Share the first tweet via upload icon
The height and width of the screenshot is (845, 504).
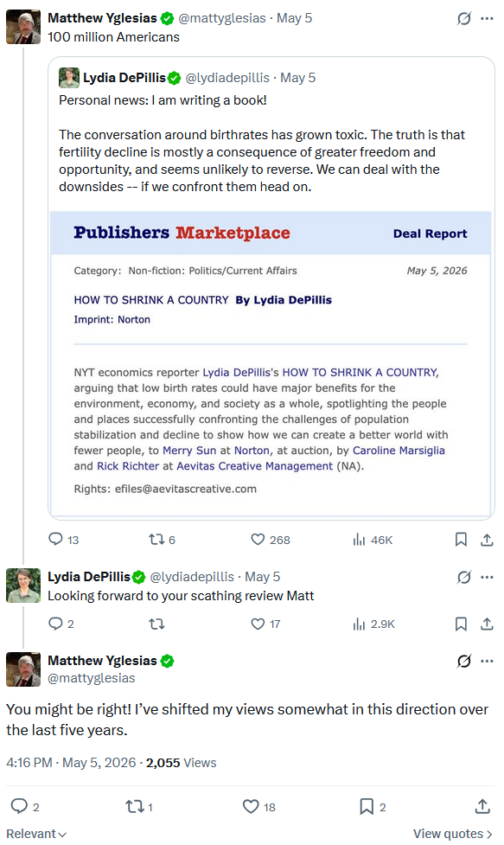[487, 540]
